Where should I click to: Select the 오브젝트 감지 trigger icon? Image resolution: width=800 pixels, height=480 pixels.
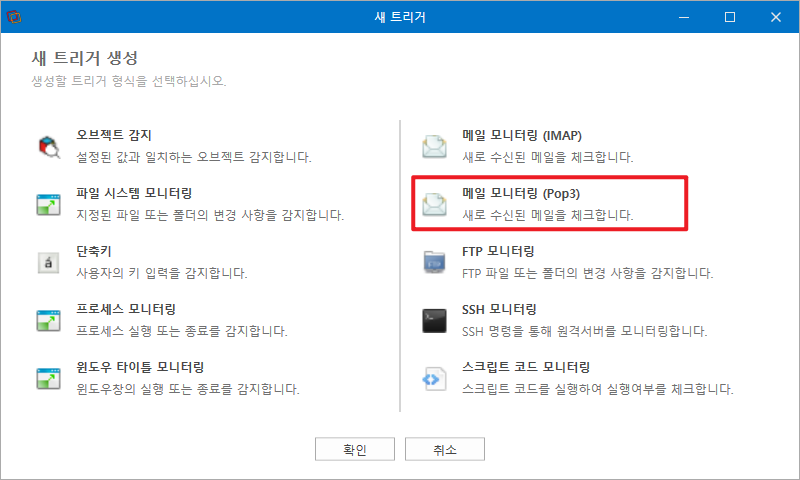click(49, 147)
